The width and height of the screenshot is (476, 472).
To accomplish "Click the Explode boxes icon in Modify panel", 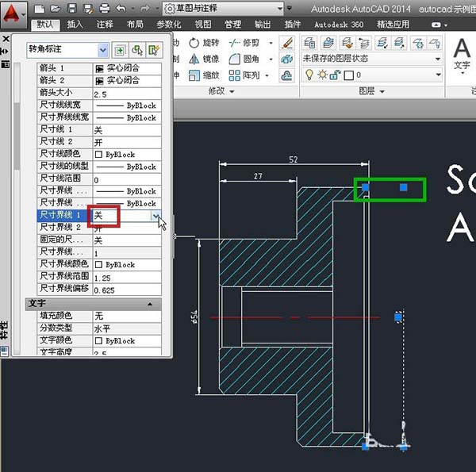I will (x=287, y=59).
